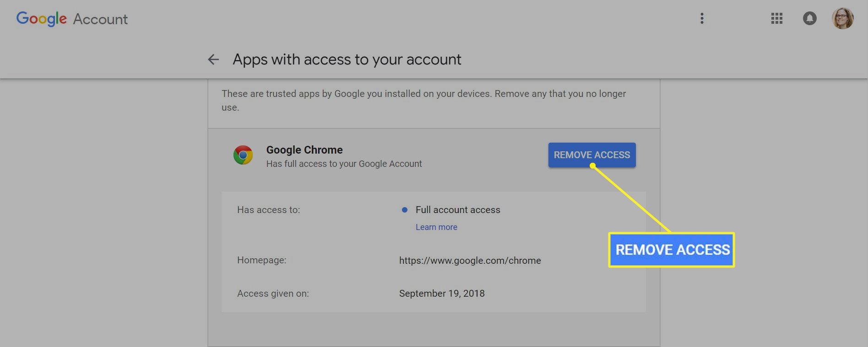The height and width of the screenshot is (347, 868).
Task: Click the 'Full account access' text
Action: click(458, 210)
